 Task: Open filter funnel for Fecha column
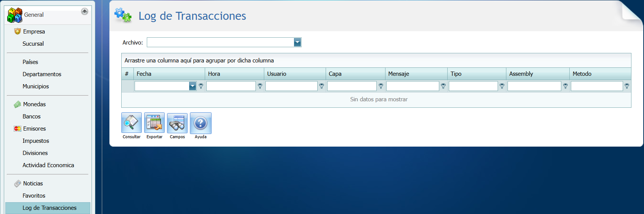point(201,86)
